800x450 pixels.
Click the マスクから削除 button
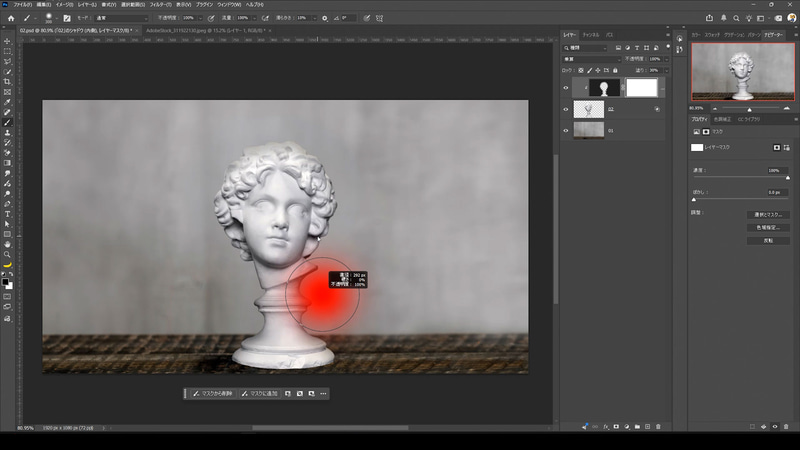(212, 393)
